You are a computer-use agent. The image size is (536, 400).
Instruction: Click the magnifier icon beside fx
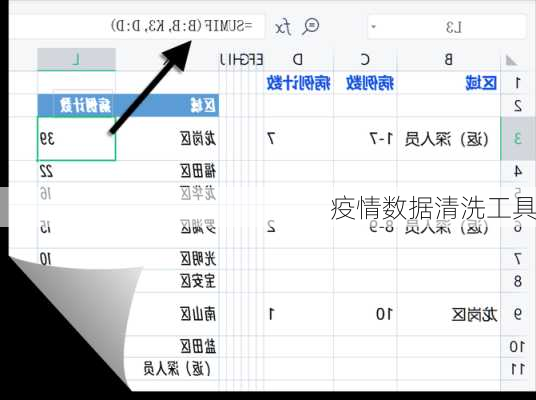[x=311, y=27]
